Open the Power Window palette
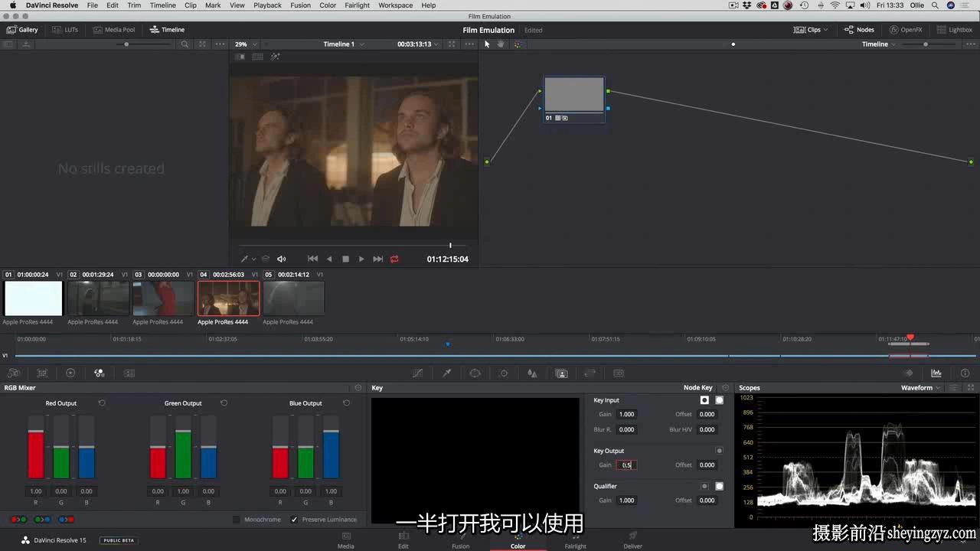Viewport: 980px width, 551px height. [475, 373]
